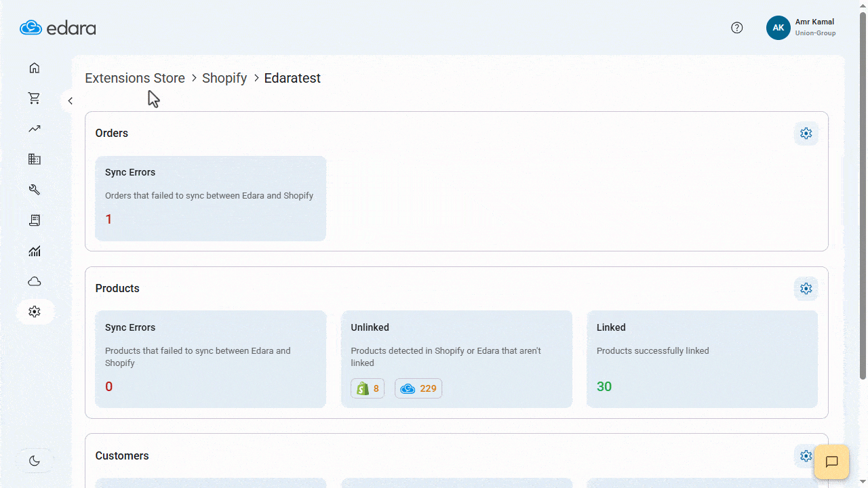
Task: Open the shopping cart sidebar icon
Action: pos(35,98)
